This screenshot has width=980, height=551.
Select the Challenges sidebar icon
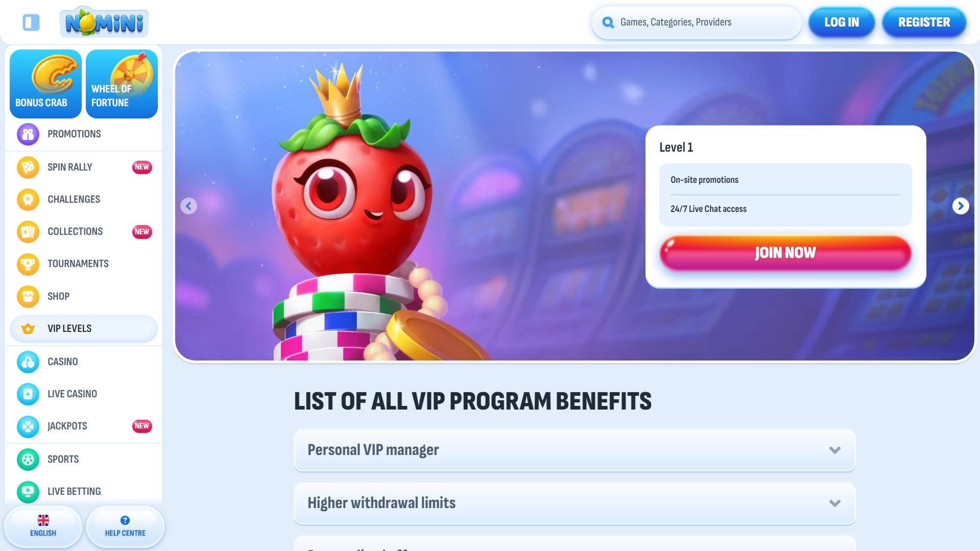(28, 199)
